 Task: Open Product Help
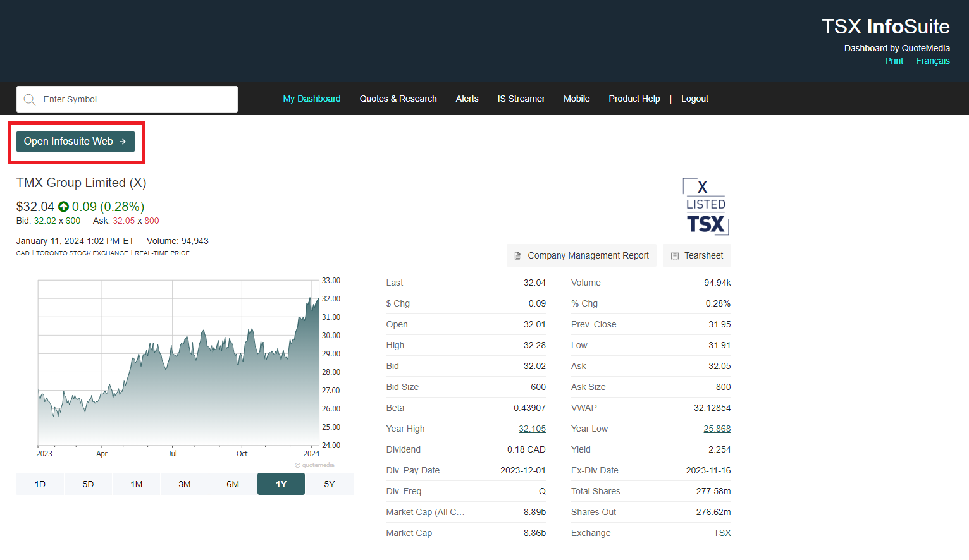[x=634, y=99]
